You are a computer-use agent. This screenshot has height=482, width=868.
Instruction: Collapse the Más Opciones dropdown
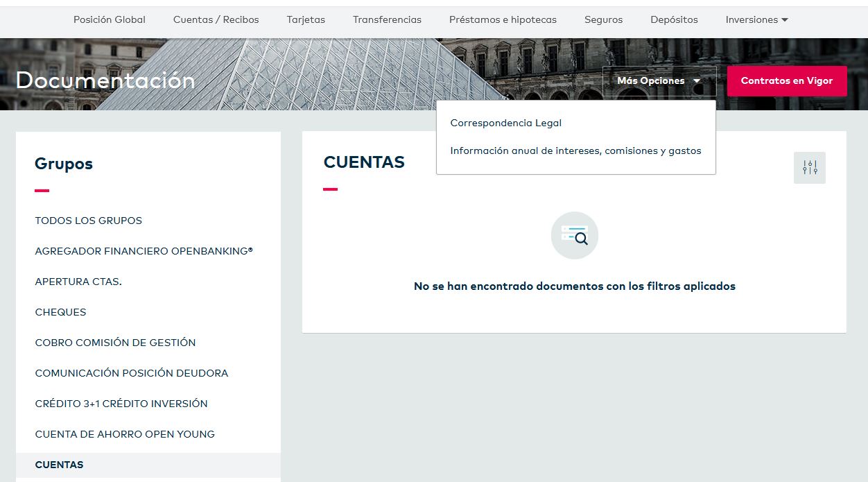pos(659,81)
